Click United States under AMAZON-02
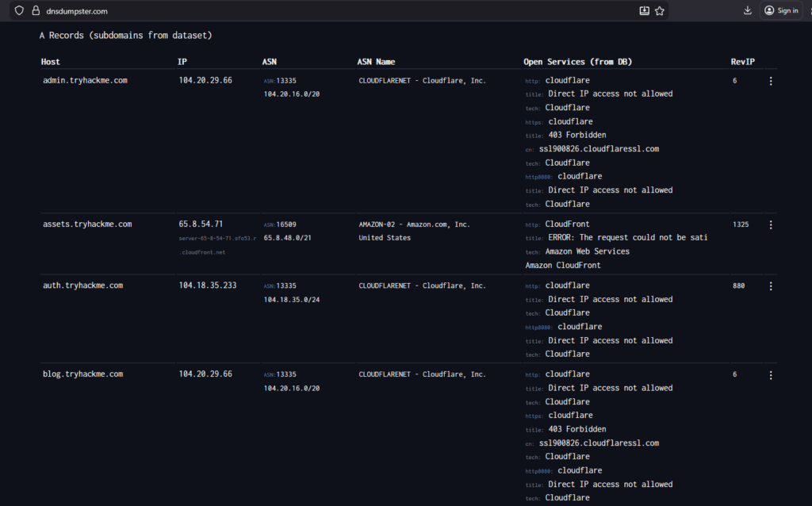This screenshot has height=506, width=812. coord(385,238)
